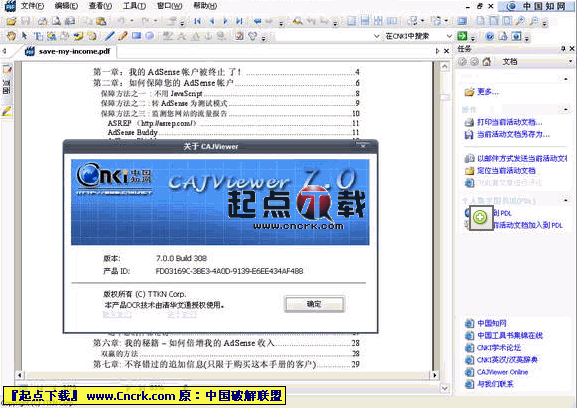Choose the rectangle annotation tool
Screen dimensions: 577x408
pos(136,36)
